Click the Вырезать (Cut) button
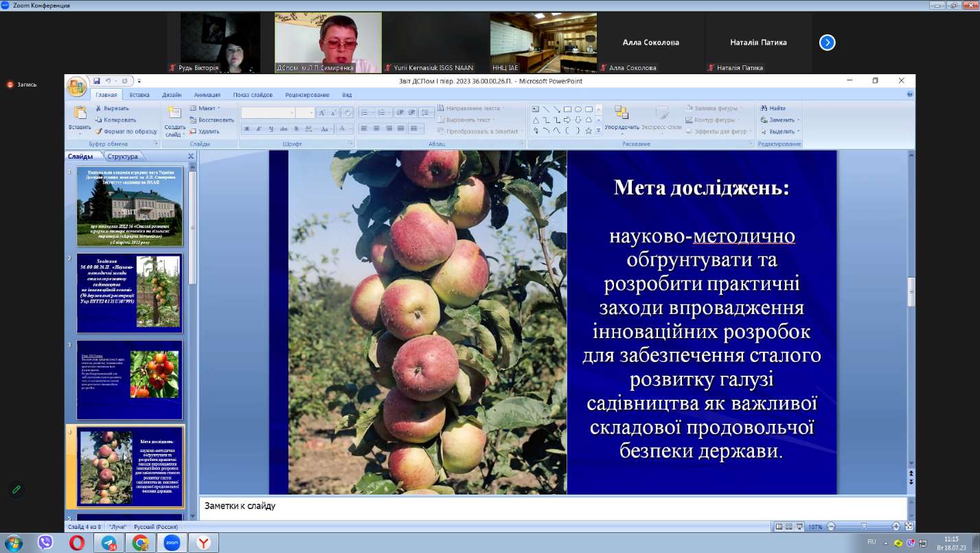Screen dimensions: 980x553 (x=111, y=109)
